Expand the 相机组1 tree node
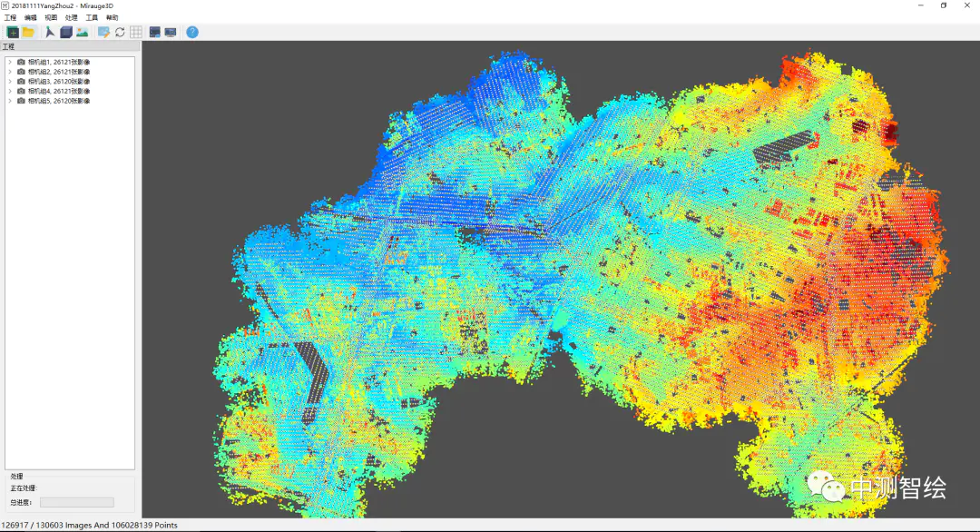The height and width of the screenshot is (532, 980). coord(9,62)
